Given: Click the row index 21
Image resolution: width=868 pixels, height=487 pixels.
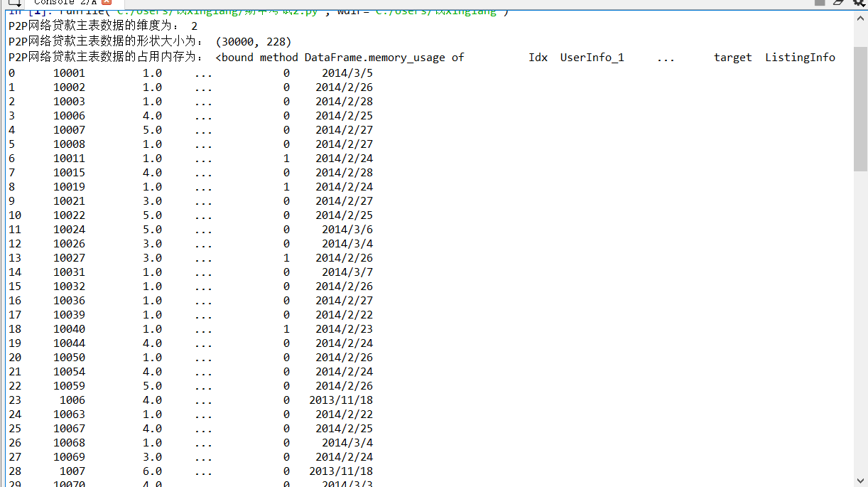Looking at the screenshot, I should tap(15, 371).
